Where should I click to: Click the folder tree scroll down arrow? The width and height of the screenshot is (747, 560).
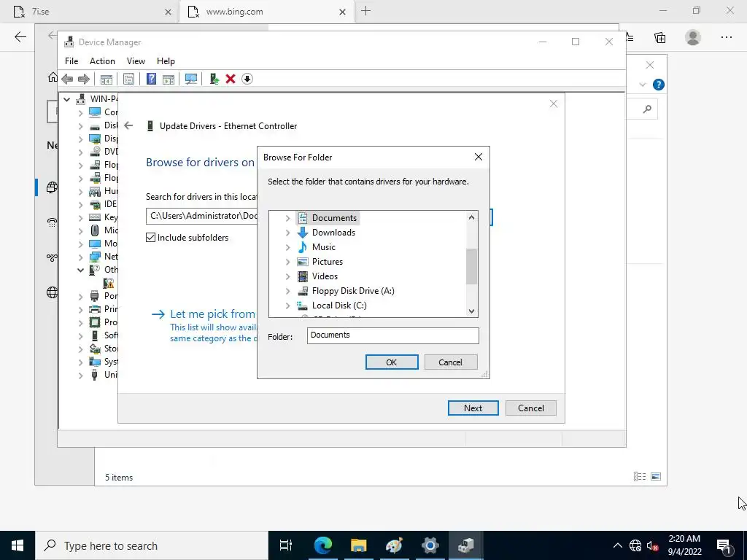471,311
